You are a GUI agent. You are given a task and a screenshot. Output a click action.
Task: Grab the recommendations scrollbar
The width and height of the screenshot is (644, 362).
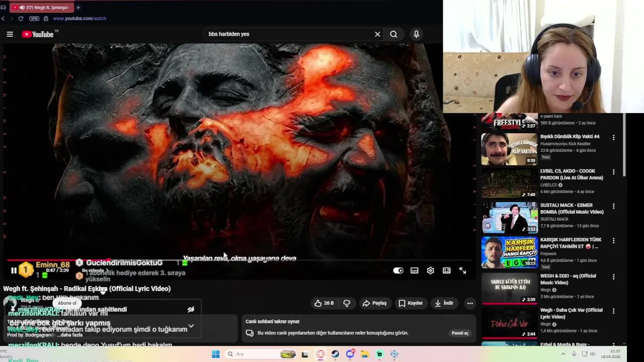click(624, 145)
